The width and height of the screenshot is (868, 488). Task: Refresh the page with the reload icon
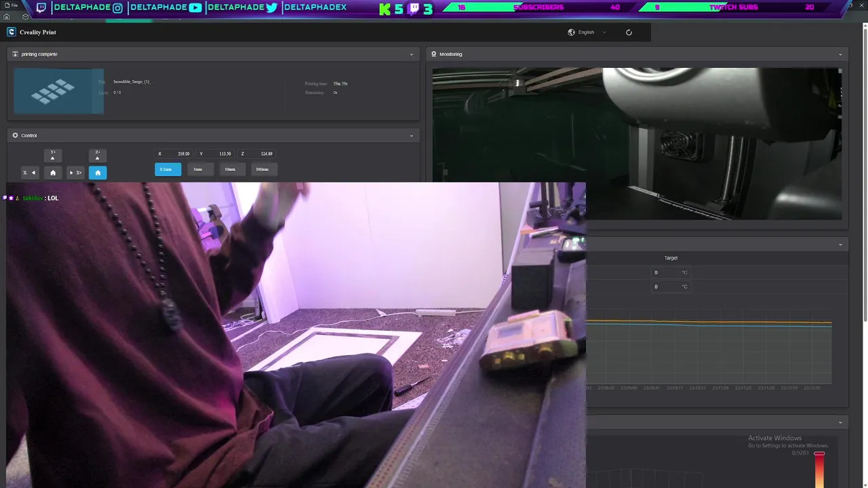click(x=629, y=32)
